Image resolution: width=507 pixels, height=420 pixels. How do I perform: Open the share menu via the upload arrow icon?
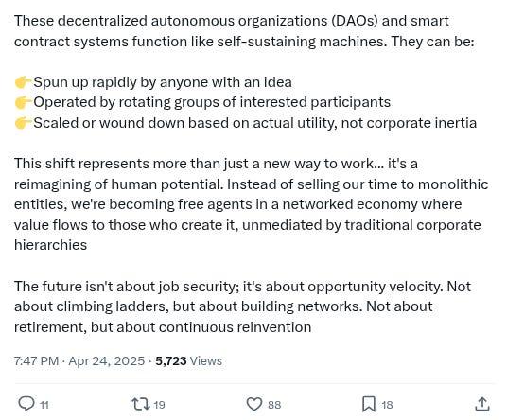point(482,404)
